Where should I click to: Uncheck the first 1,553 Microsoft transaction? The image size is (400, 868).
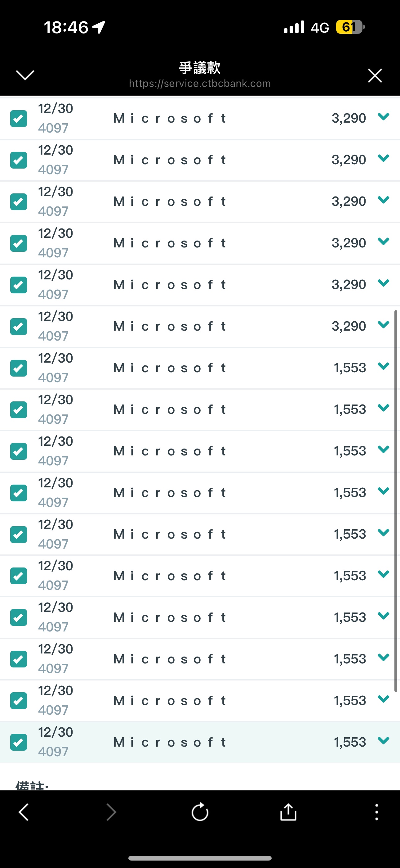tap(19, 368)
